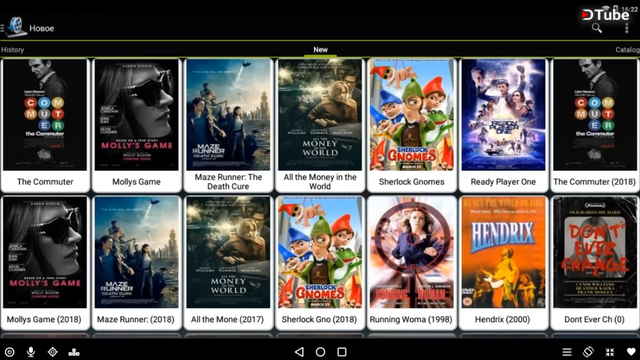This screenshot has width=640, height=360.
Task: Tap the microphone icon in bottom bar
Action: [31, 352]
